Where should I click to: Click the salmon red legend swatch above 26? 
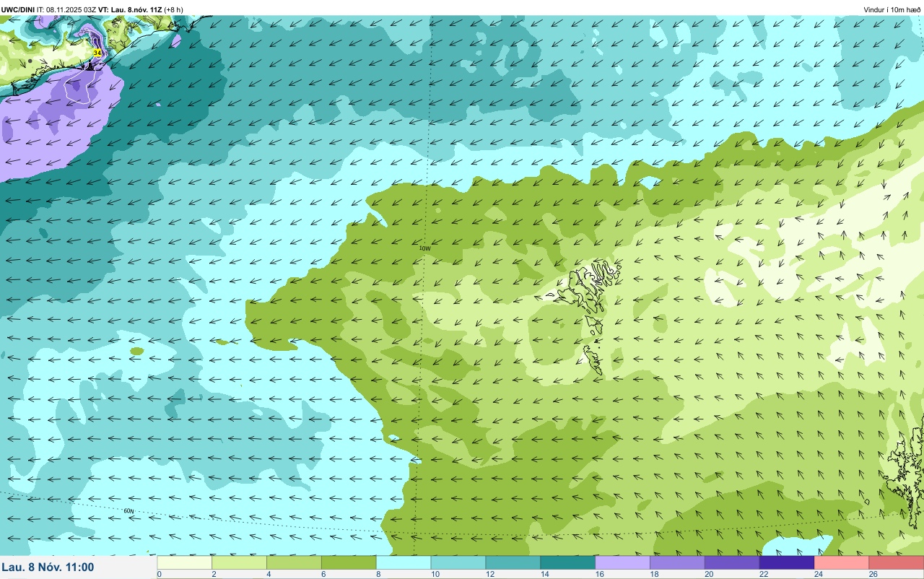[x=897, y=562]
